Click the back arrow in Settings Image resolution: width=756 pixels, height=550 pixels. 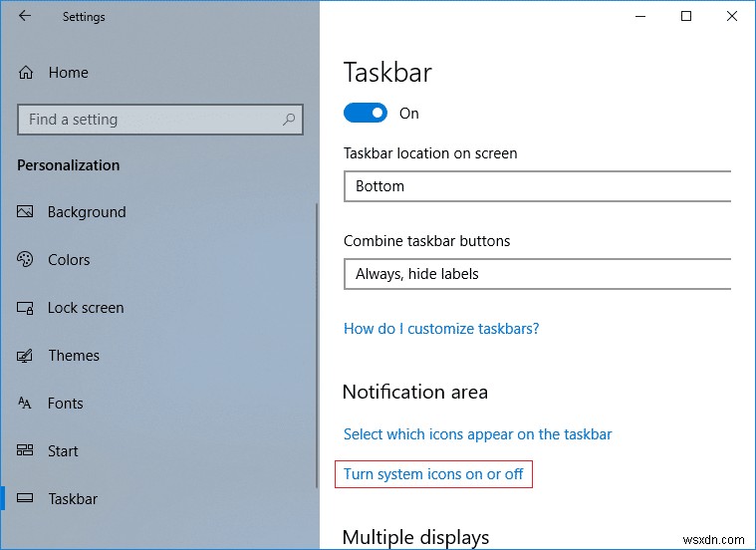tap(24, 16)
